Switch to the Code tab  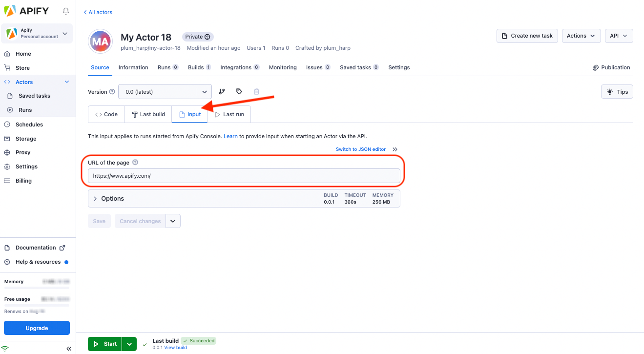point(106,114)
